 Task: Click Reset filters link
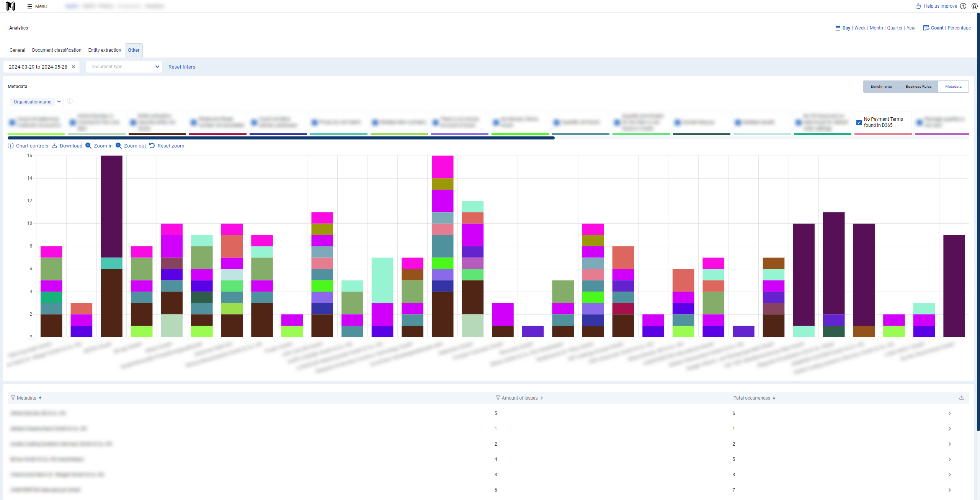182,67
